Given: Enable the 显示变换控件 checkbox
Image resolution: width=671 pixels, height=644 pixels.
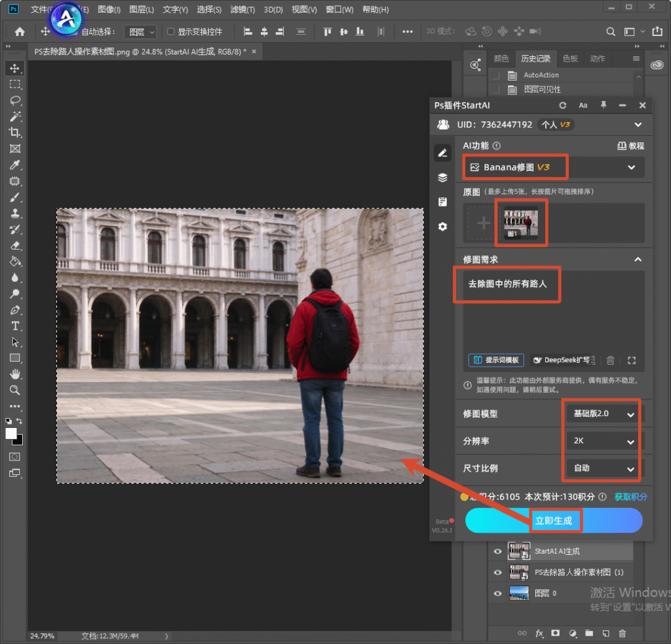Looking at the screenshot, I should pos(171,31).
